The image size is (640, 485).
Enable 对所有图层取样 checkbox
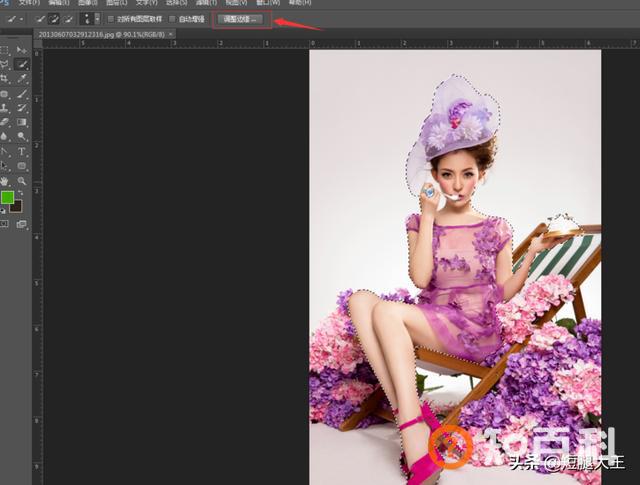110,19
